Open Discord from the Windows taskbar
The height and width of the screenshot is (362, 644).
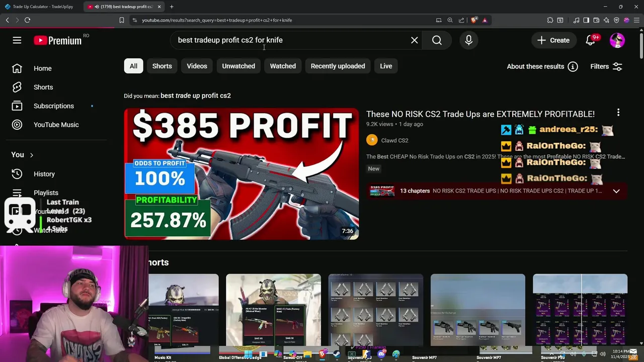coord(381,354)
